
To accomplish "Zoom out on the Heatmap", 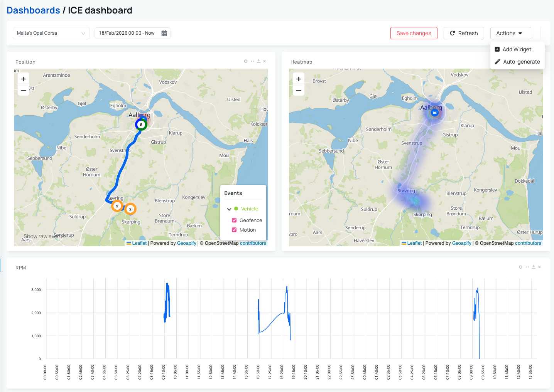I will coord(299,90).
